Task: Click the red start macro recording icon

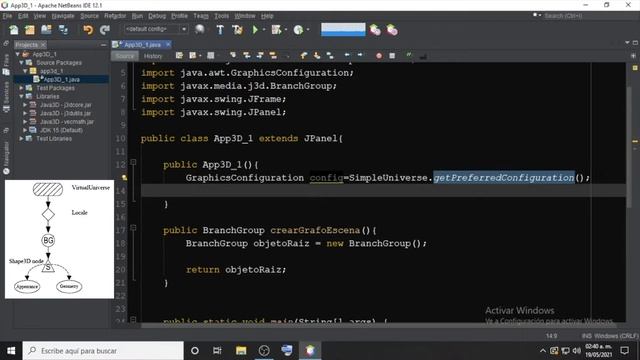Action: [379, 56]
